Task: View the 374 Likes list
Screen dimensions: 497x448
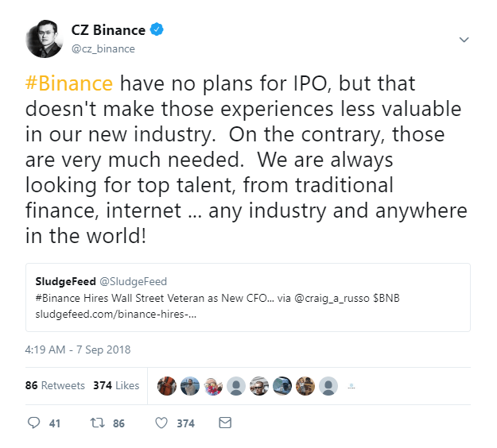Action: [x=116, y=385]
